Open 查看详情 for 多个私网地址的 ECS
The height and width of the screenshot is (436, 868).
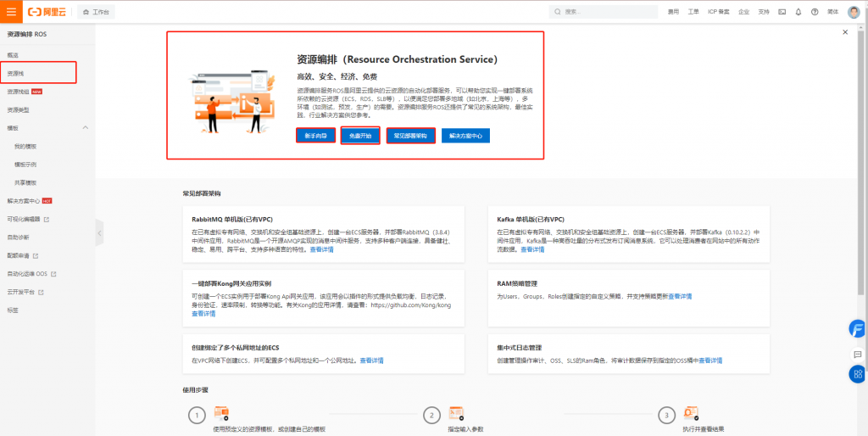point(371,361)
